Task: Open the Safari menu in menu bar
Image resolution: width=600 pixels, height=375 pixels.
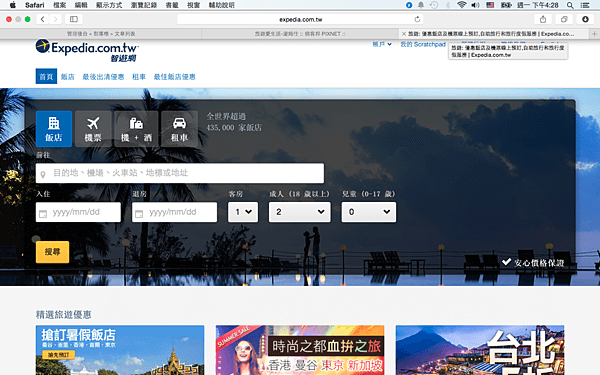Action: (34, 5)
